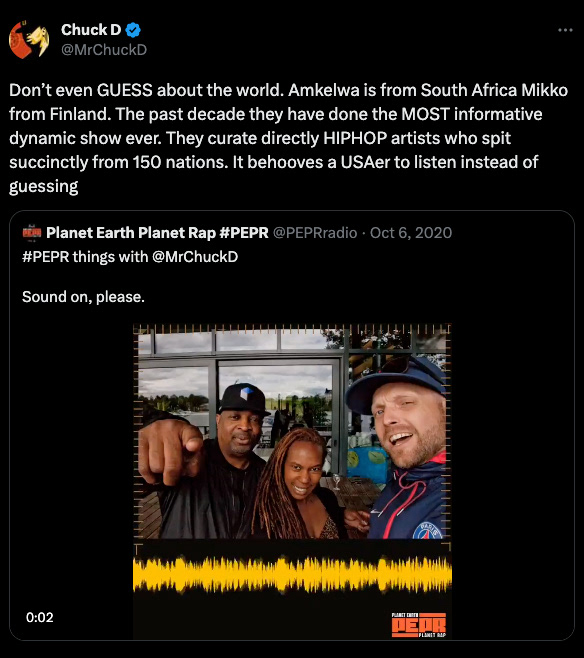Click the orange PEPR logo in video
The width and height of the screenshot is (584, 658).
tap(419, 625)
